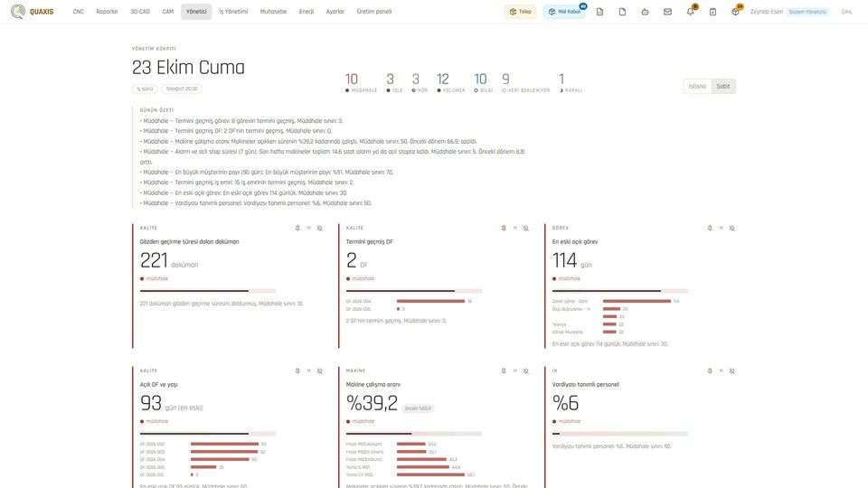Image resolution: width=868 pixels, height=488 pixels.
Task: Click the Önceki %66.9 badge
Action: coord(418,408)
